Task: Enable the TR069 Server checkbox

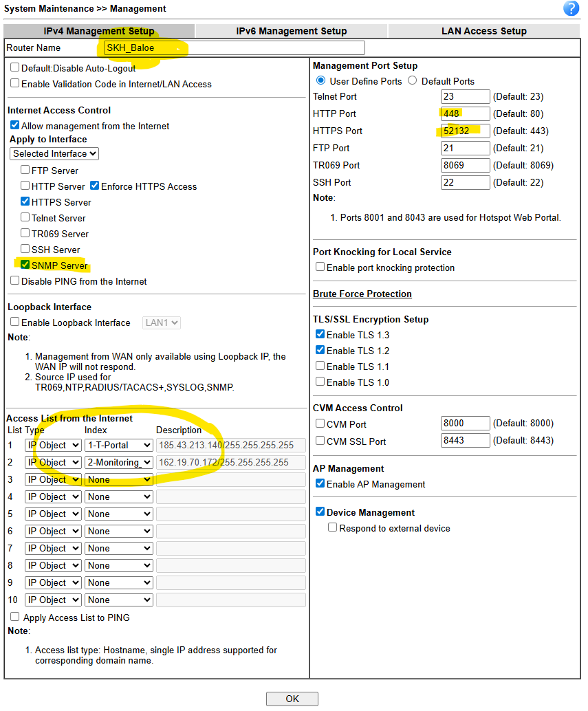Action: pyautogui.click(x=25, y=233)
